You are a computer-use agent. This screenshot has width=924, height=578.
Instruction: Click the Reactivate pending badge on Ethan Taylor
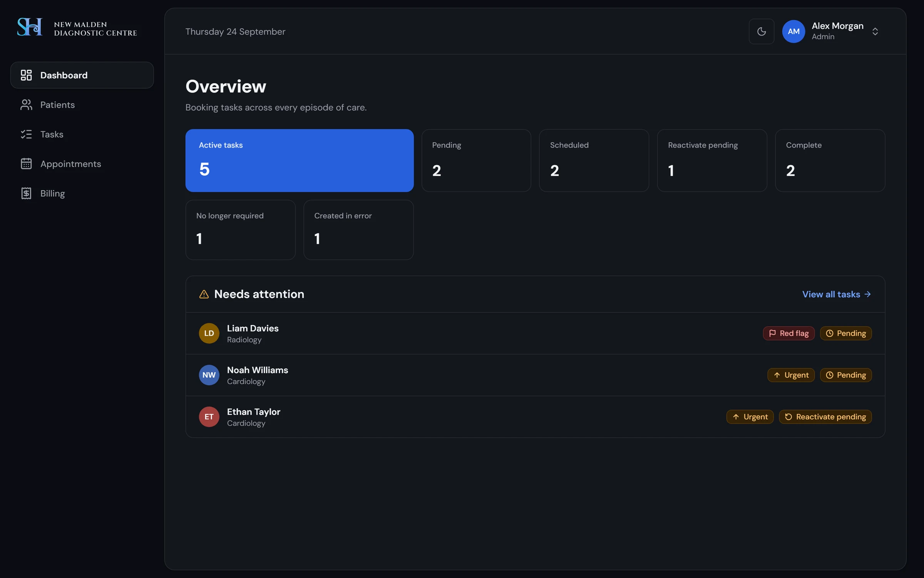[x=825, y=417]
